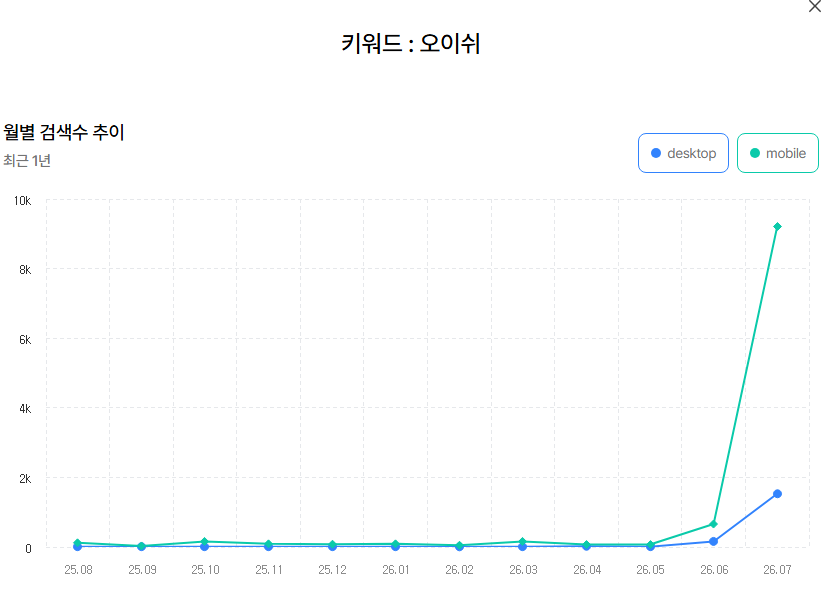Select the mobile marker at 25.10

[x=205, y=542]
